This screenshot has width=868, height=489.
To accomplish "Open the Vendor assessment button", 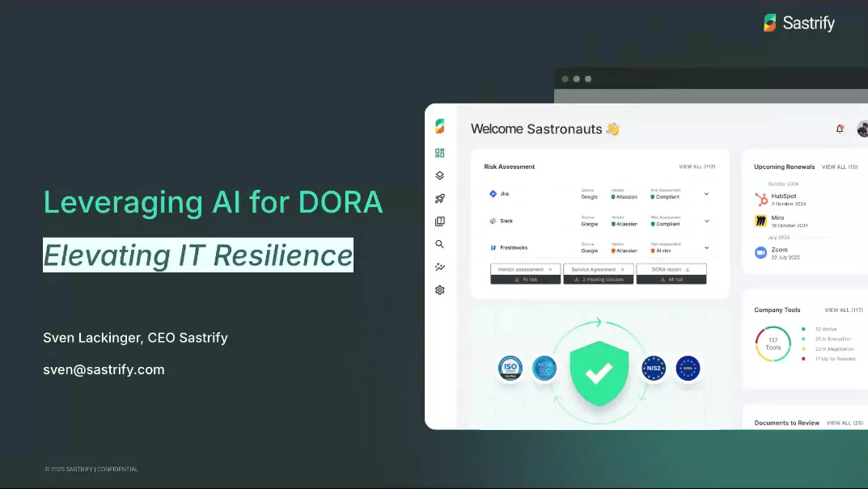I will 525,269.
